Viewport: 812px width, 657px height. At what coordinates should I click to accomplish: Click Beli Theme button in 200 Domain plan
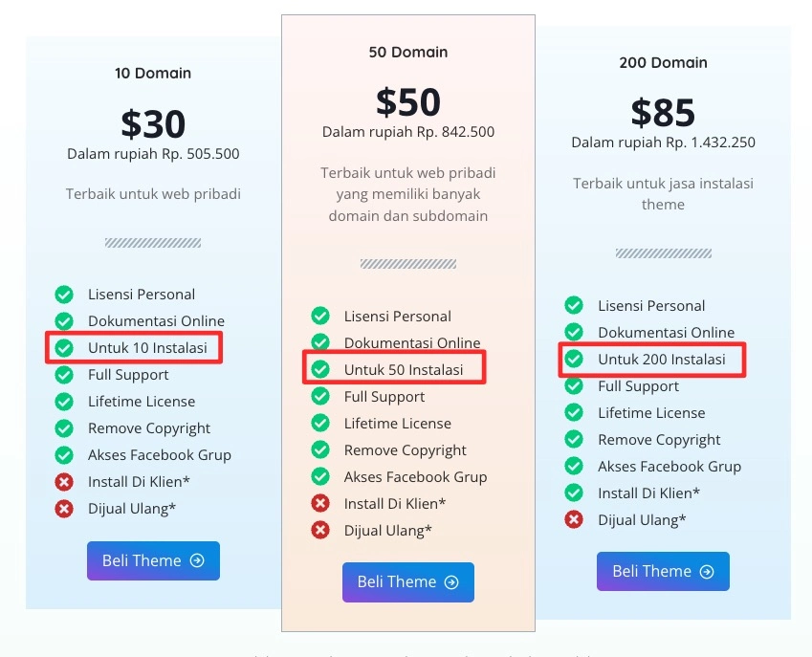(663, 572)
